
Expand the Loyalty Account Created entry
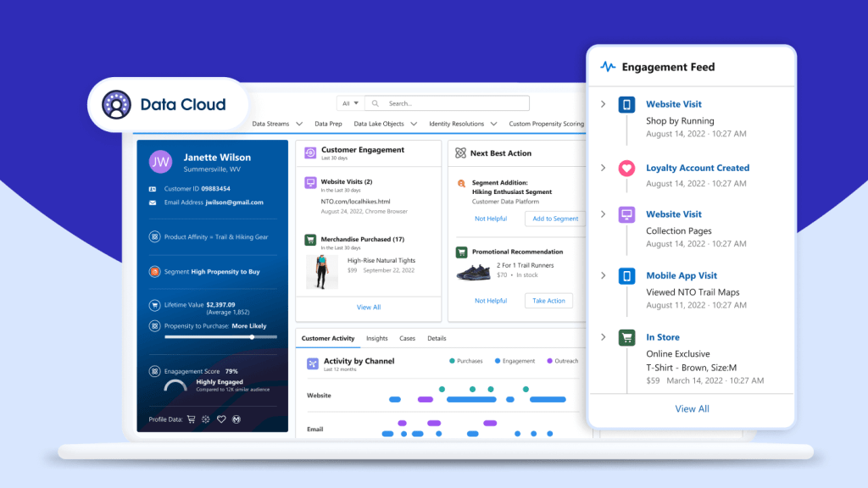(604, 168)
